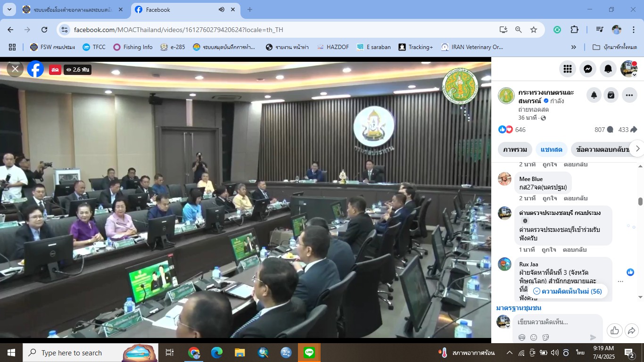
Task: Open the Windows Start menu
Action: [x=11, y=353]
